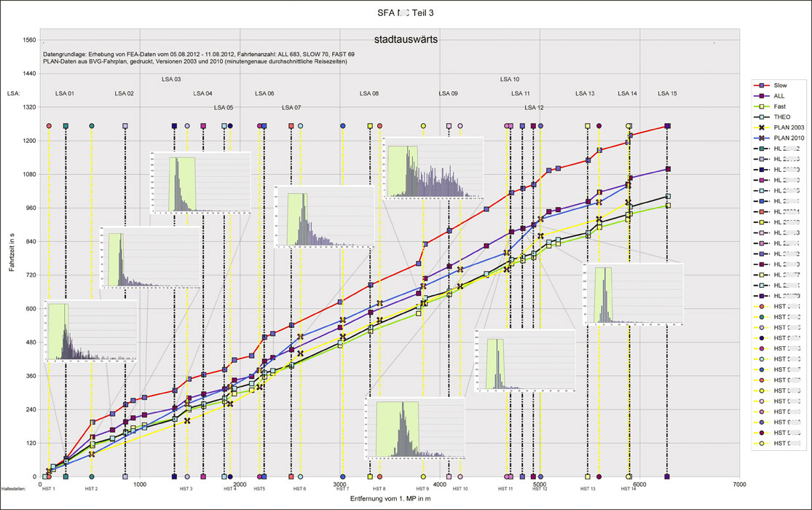
Task: Click the LSA 10 label
Action: coord(510,79)
